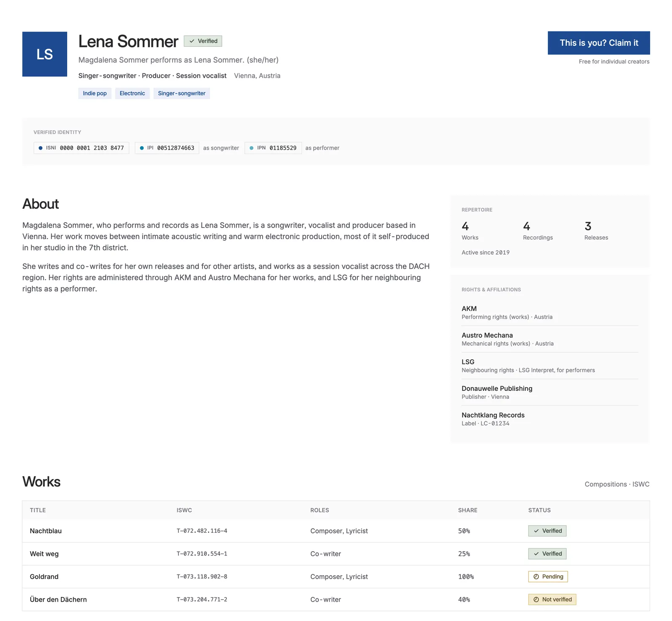The height and width of the screenshot is (621, 672).
Task: Click the 100% share of Goldrand
Action: tap(466, 576)
